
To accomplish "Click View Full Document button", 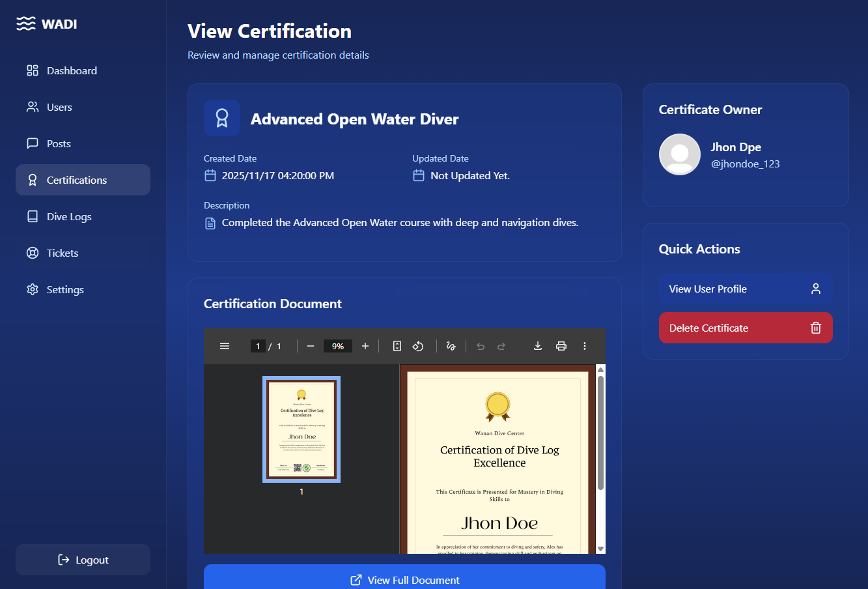I will (x=404, y=579).
